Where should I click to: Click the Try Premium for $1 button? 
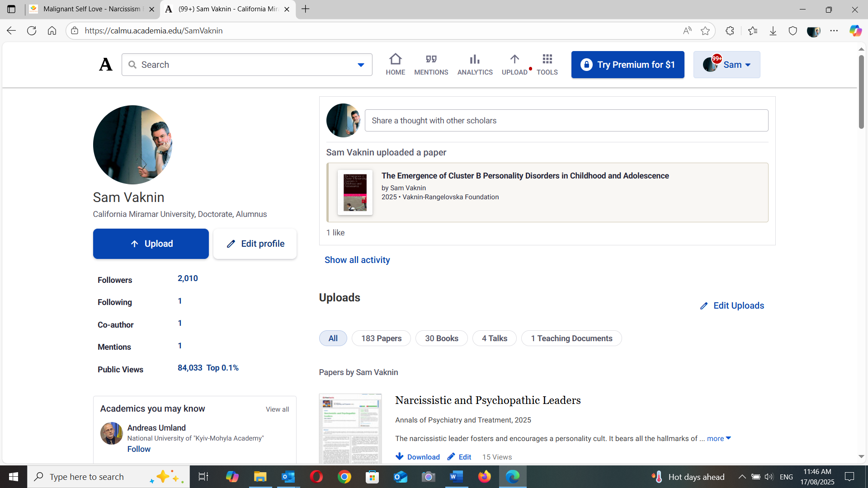tap(627, 65)
